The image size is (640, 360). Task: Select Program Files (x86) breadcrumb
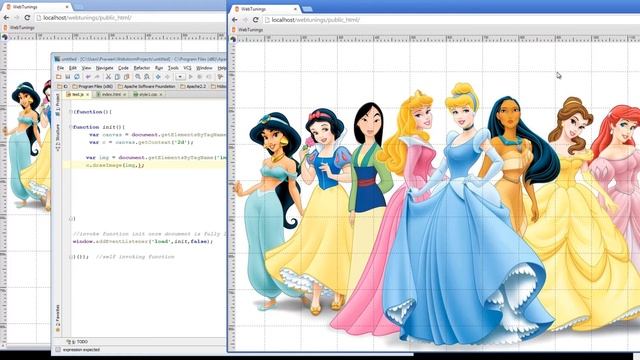click(93, 86)
